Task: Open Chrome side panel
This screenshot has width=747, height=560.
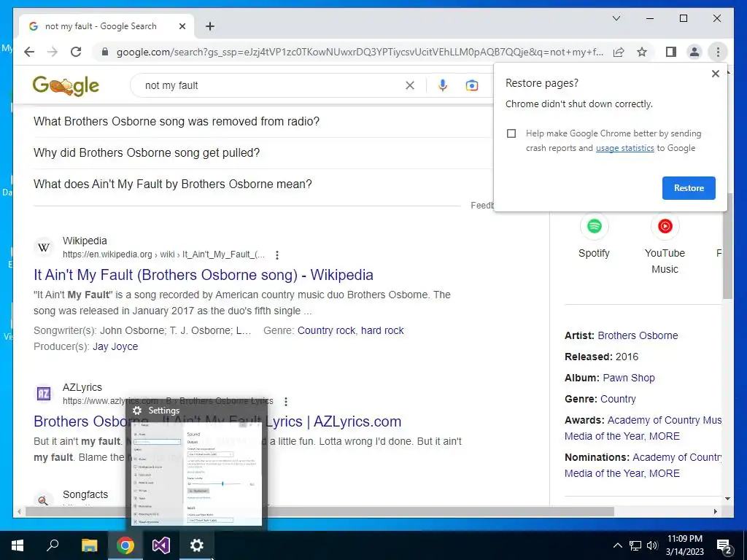Action: [x=671, y=52]
